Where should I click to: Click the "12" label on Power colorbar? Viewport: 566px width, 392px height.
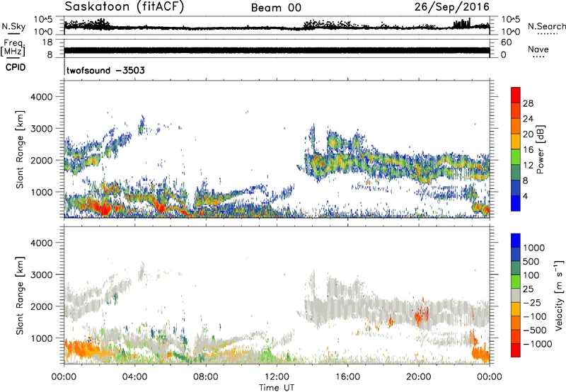(528, 166)
